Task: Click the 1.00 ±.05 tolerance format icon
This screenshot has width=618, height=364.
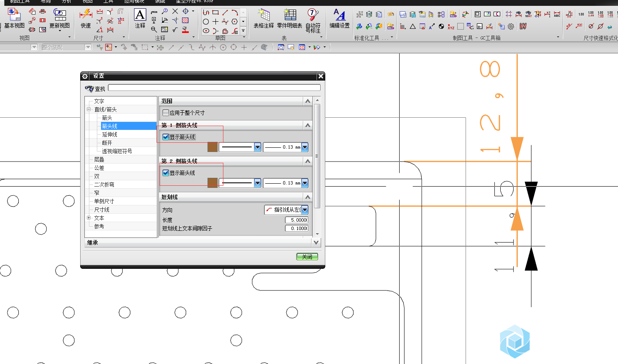Action: click(591, 14)
